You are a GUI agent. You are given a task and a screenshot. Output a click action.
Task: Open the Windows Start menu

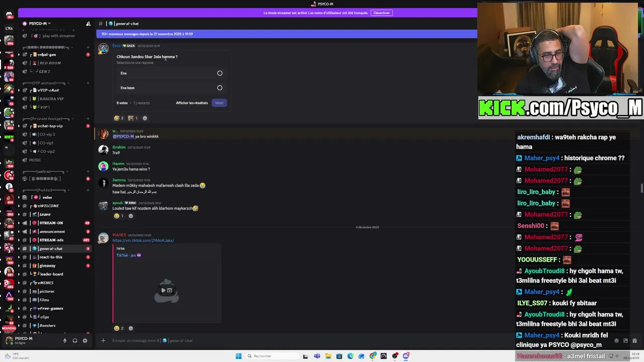tap(238, 356)
